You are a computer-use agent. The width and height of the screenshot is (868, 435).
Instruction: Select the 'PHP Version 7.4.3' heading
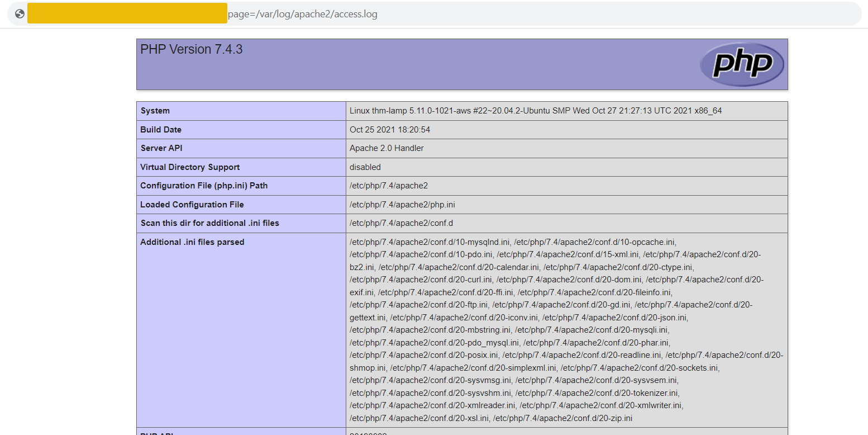[x=192, y=49]
